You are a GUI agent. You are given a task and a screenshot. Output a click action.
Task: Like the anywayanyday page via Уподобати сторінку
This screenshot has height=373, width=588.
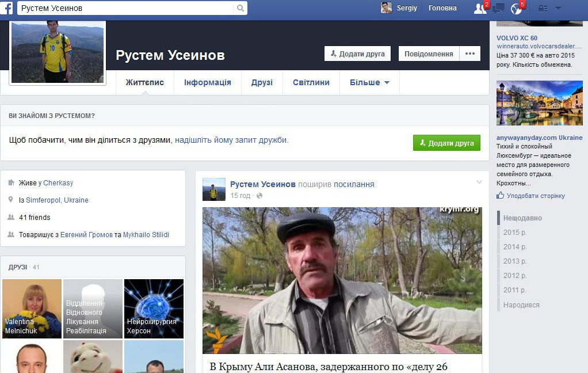pyautogui.click(x=535, y=196)
